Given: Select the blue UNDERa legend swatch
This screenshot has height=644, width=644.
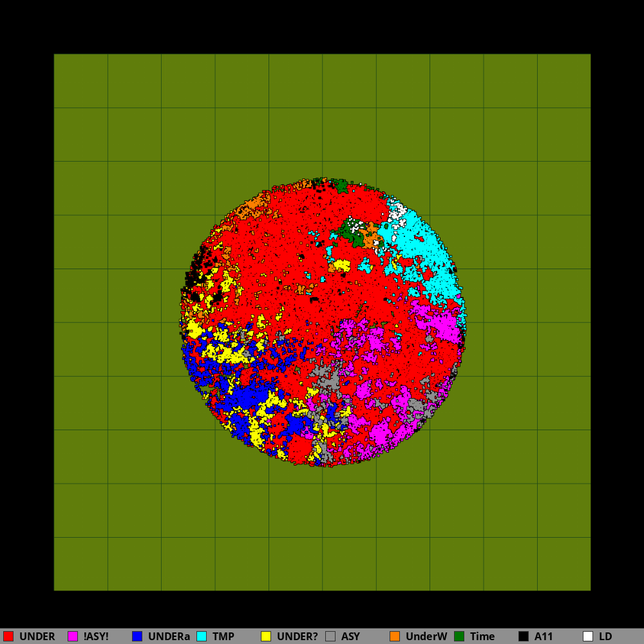Looking at the screenshot, I should 137,636.
